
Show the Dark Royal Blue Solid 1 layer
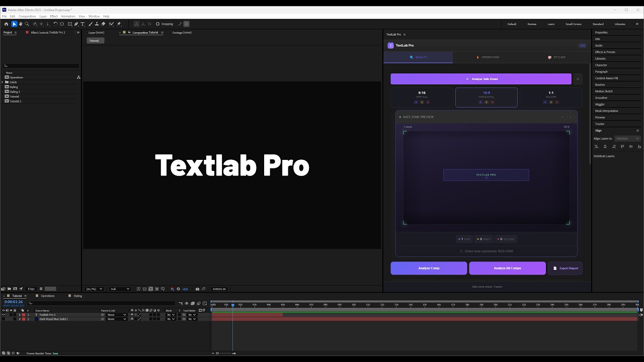(4, 319)
